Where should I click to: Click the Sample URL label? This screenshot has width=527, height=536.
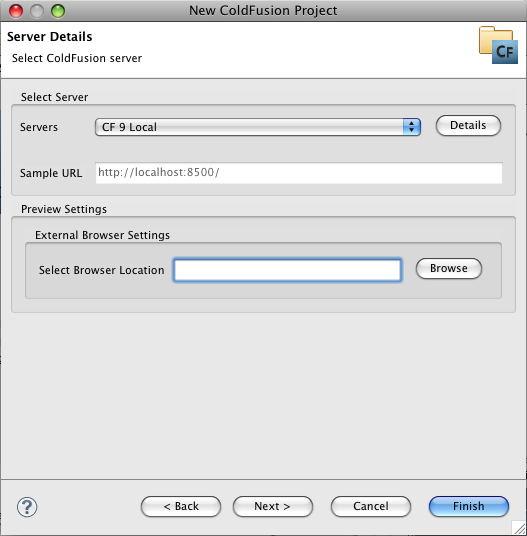click(51, 173)
